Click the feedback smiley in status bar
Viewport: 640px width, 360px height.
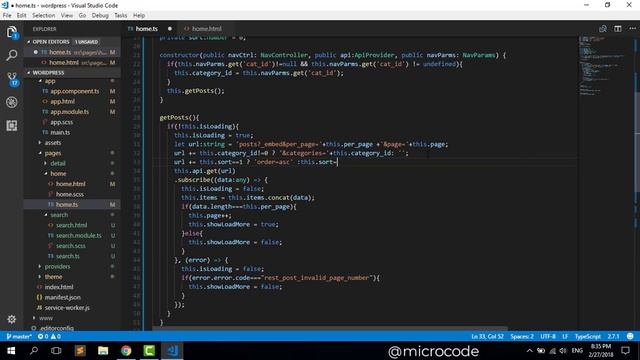pos(630,336)
